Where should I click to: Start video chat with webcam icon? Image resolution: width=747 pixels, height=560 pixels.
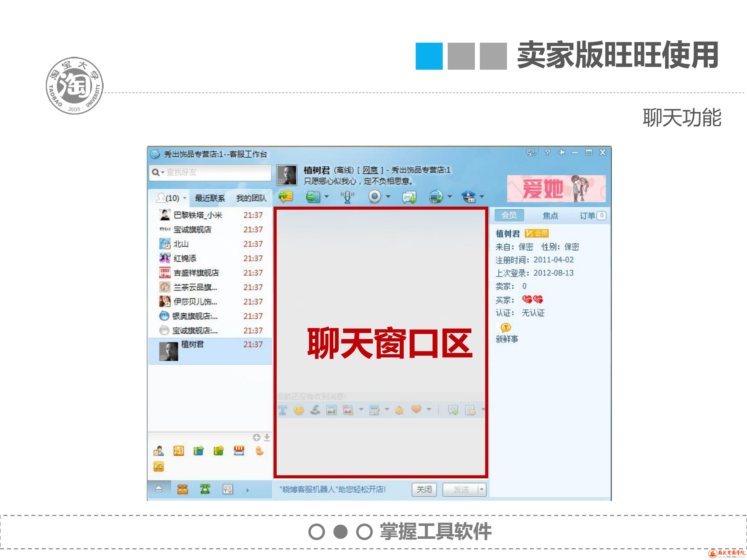374,196
